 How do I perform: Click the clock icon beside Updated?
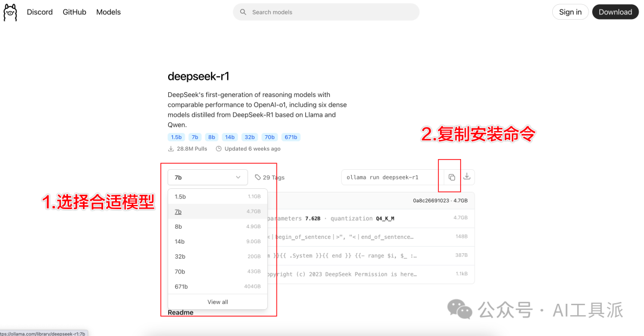pyautogui.click(x=219, y=148)
